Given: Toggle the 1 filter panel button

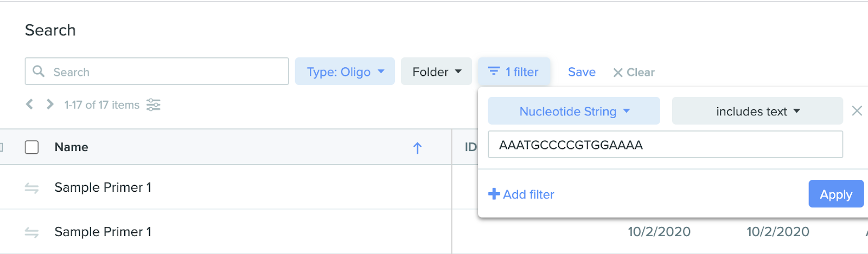Looking at the screenshot, I should tap(514, 71).
